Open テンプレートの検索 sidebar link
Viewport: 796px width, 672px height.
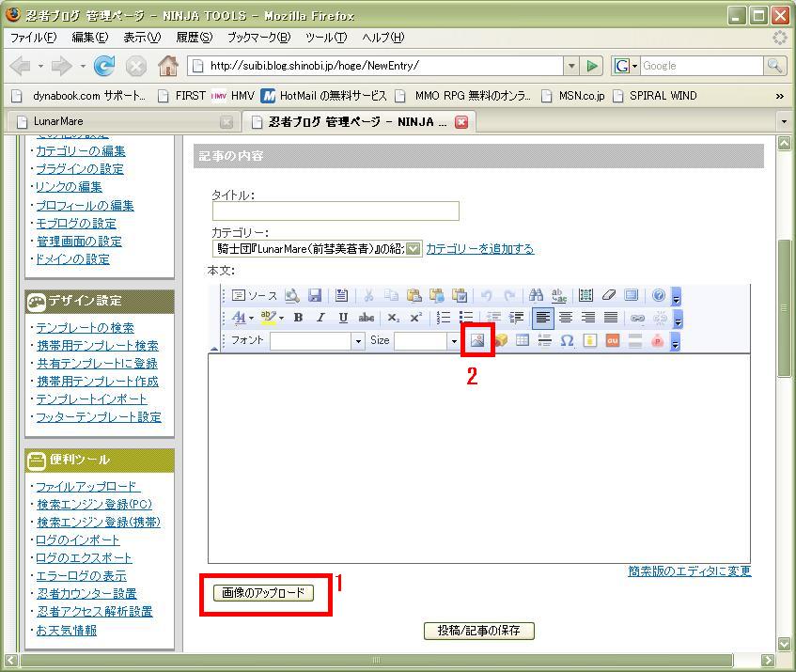point(85,328)
